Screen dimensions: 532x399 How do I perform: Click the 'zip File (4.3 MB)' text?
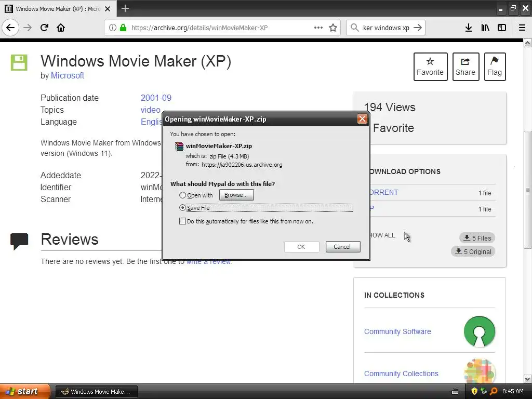point(229,156)
